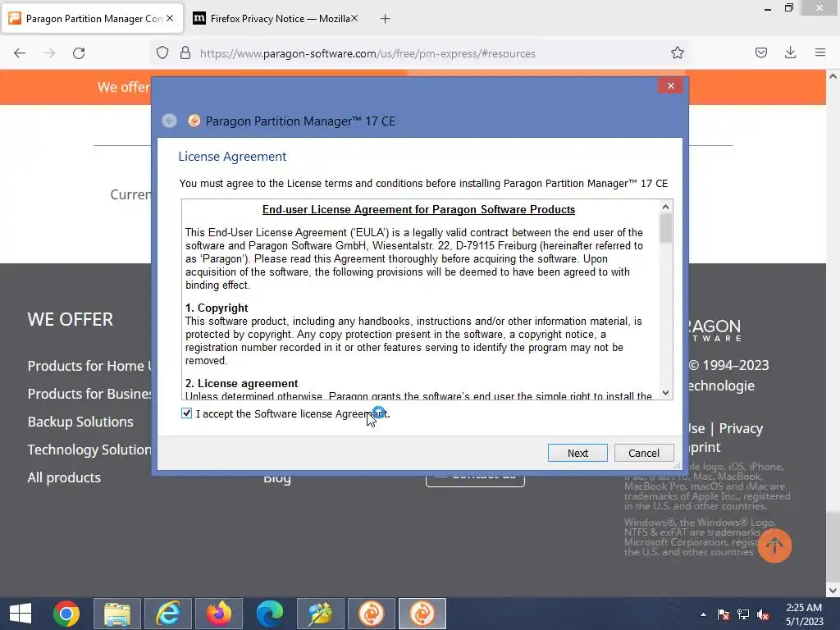Open the Privacy link in footer

(741, 428)
